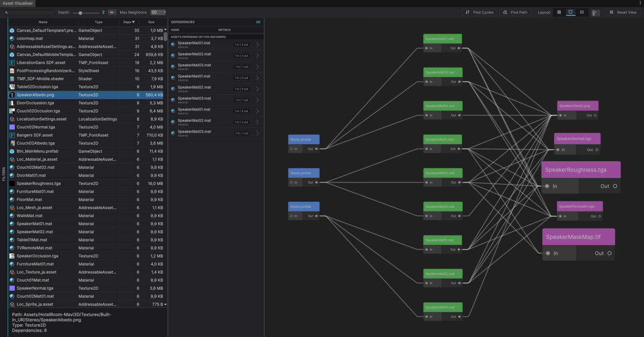This screenshot has width=644, height=337.
Task: Click the cube icon of Btn_MainMenu.prefab
Action: pyautogui.click(x=12, y=151)
